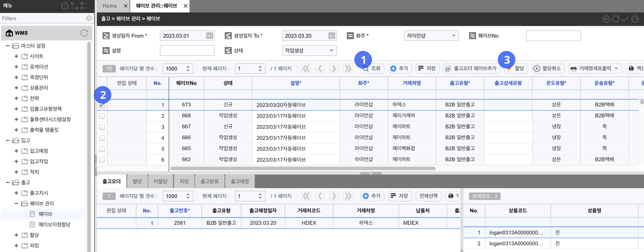Click the 출고오더 웨이브추가 button
Screen dimensions: 644x252
tap(471, 69)
